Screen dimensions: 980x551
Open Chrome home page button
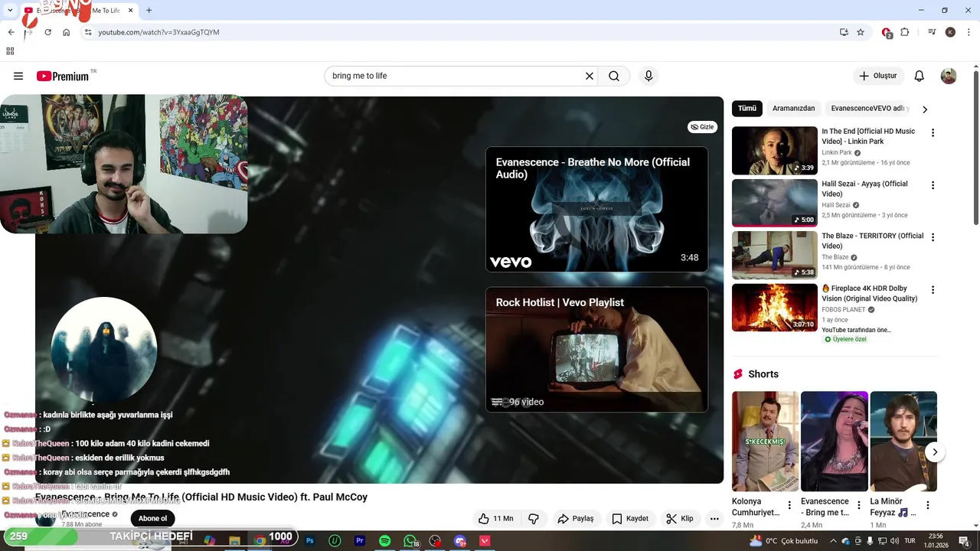[x=66, y=32]
